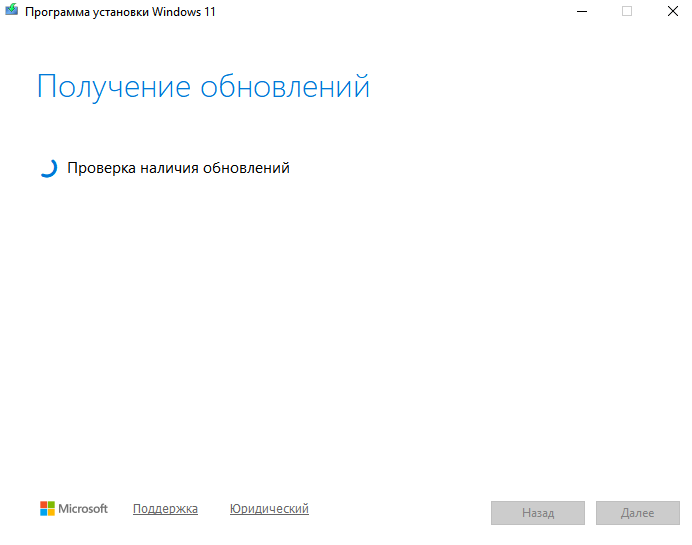This screenshot has width=692, height=545.
Task: Click the Windows 11 setup title bar icon
Action: (11, 10)
